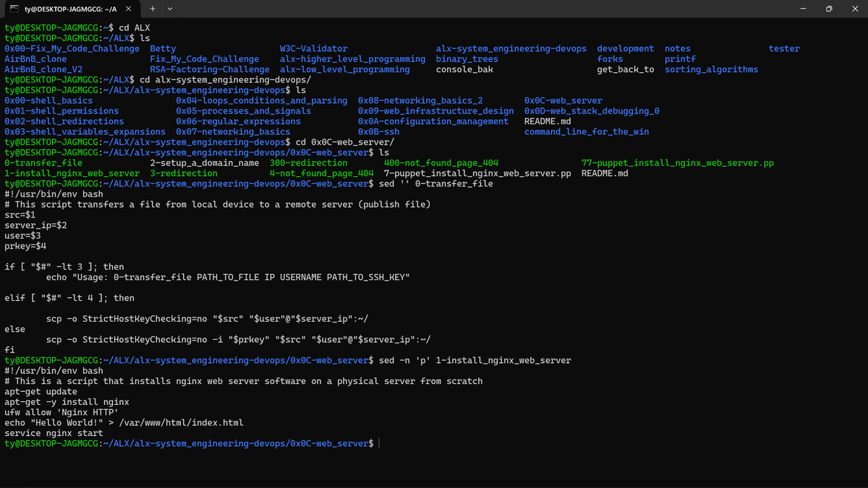
Task: Click the 'else' line in the script
Action: pyautogui.click(x=14, y=330)
